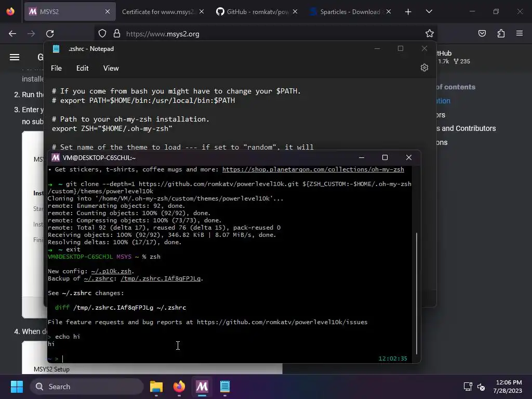Click the 12:02:35 timestamp in terminal
Screen dimensions: 532x399
[393, 358]
